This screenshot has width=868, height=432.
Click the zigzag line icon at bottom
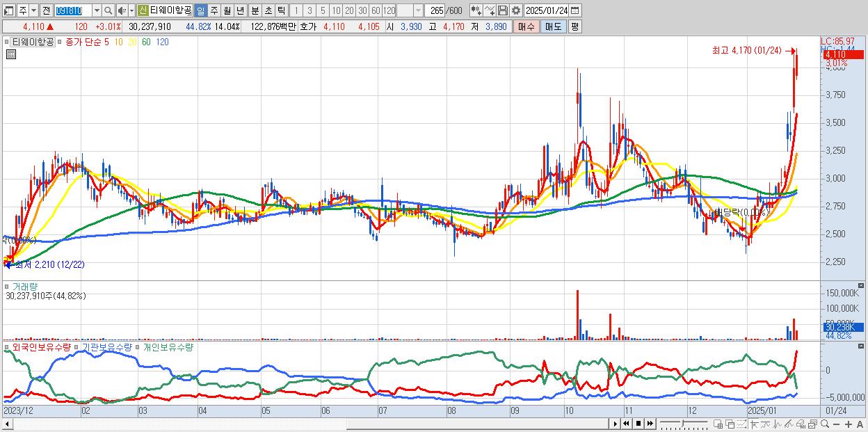click(778, 424)
